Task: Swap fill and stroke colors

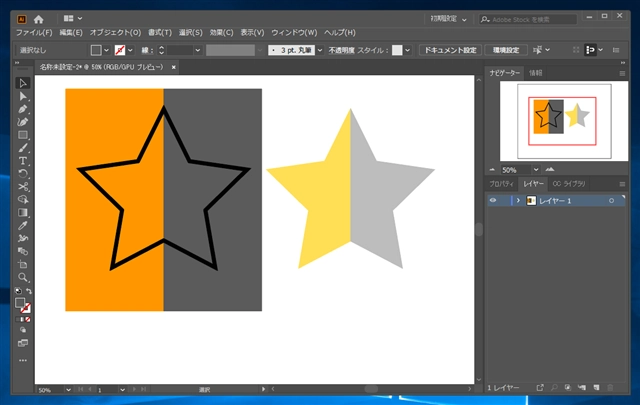Action: (29, 291)
